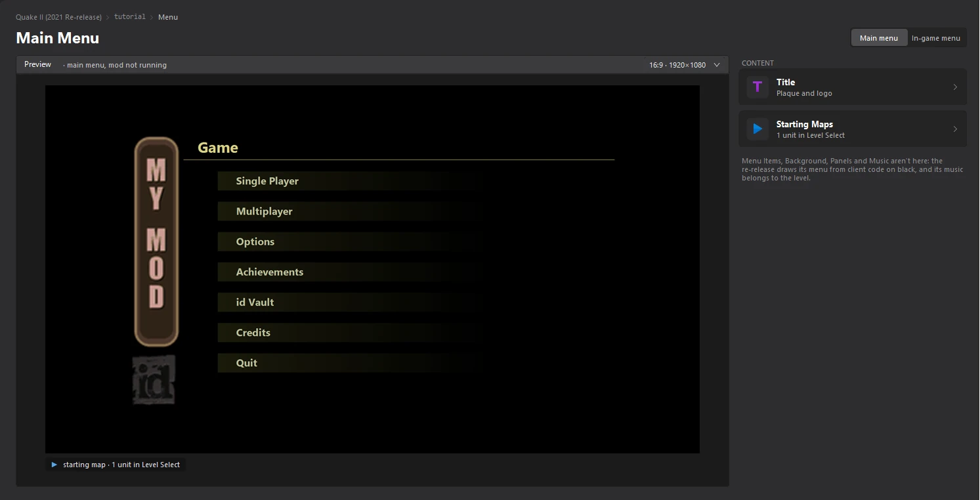
Task: Click the id Software logo in preview
Action: pyautogui.click(x=154, y=379)
